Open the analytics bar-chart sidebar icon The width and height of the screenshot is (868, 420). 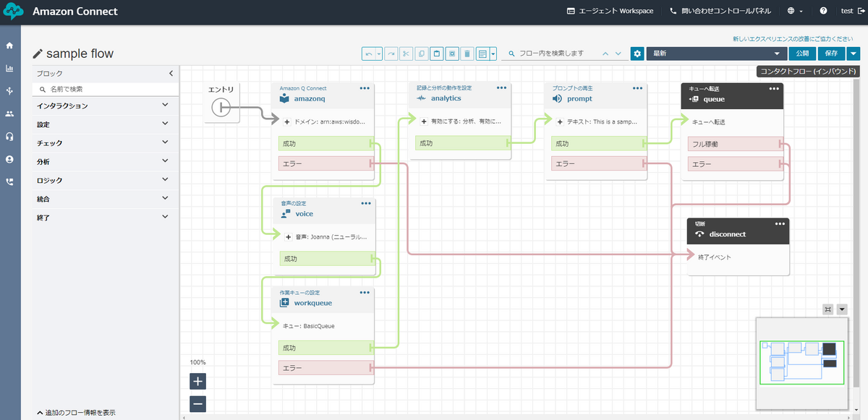point(9,69)
